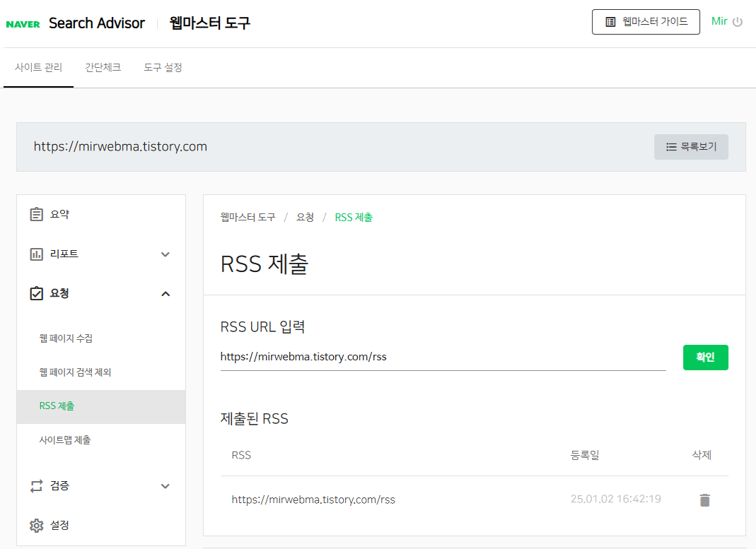This screenshot has height=549, width=756.
Task: Click the 요청 checklist icon
Action: pos(37,293)
